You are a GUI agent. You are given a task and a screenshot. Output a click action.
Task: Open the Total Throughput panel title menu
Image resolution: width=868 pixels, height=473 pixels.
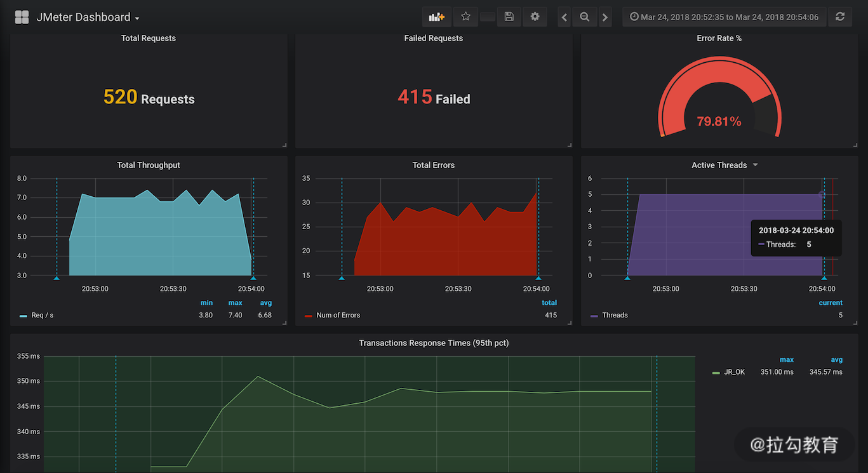coord(149,165)
